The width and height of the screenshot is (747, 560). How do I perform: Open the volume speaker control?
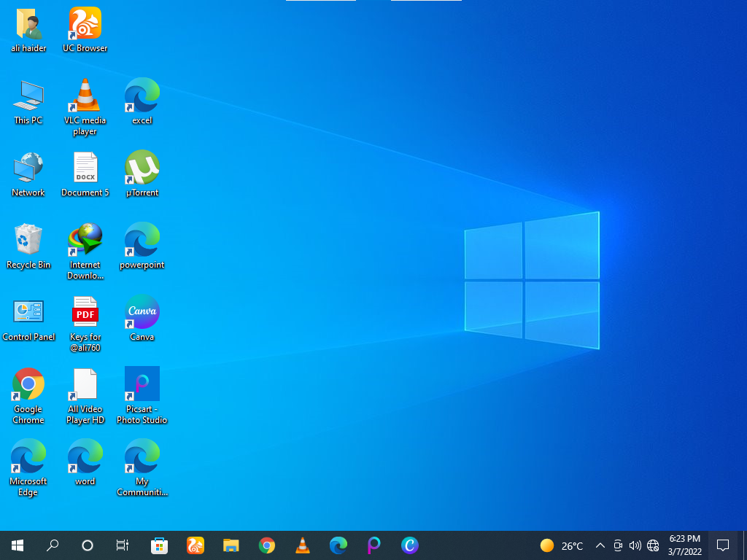point(635,545)
